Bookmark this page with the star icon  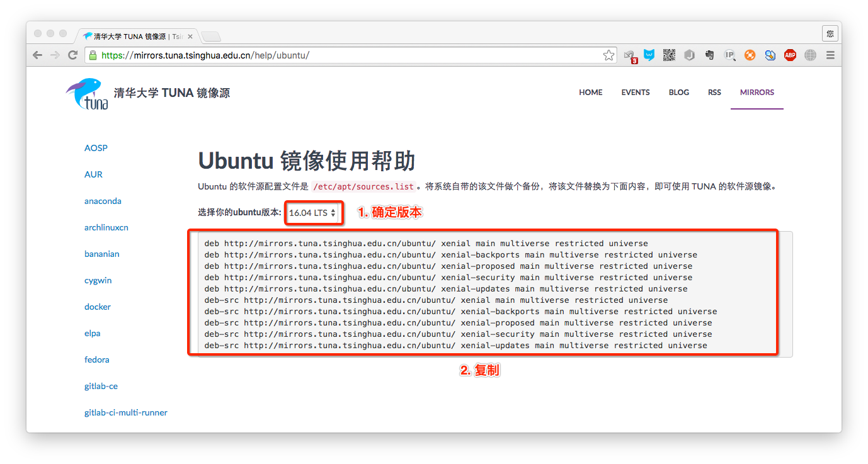click(608, 55)
